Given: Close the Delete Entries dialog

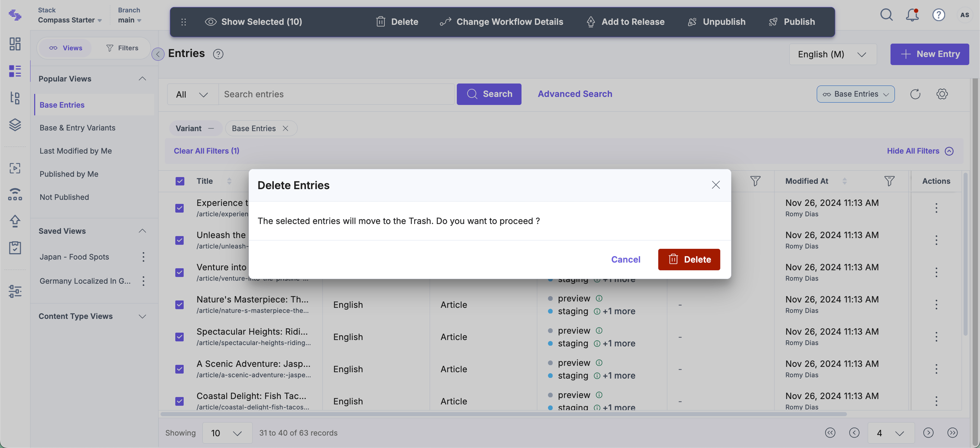Looking at the screenshot, I should [716, 185].
